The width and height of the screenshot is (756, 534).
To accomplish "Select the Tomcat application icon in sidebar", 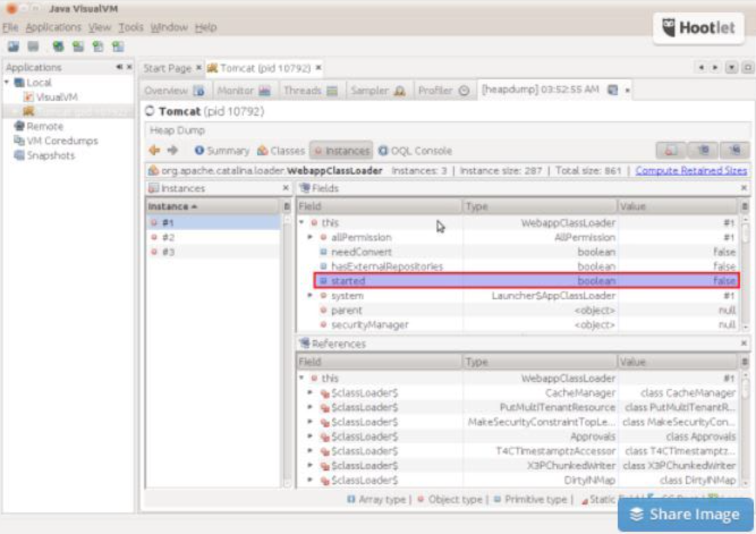I will click(x=28, y=111).
